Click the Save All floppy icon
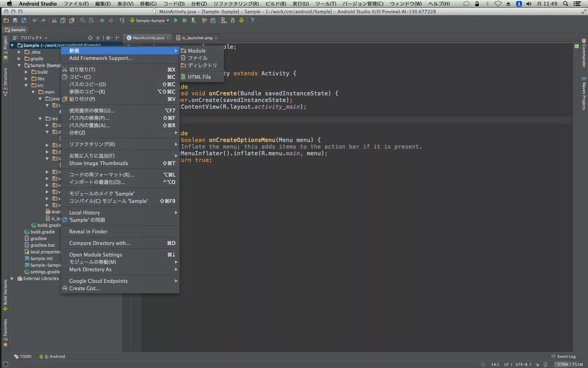 (15, 21)
